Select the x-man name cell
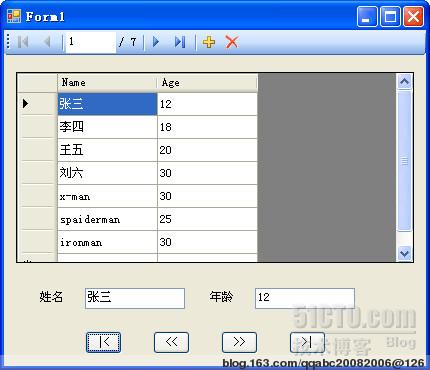 click(107, 196)
